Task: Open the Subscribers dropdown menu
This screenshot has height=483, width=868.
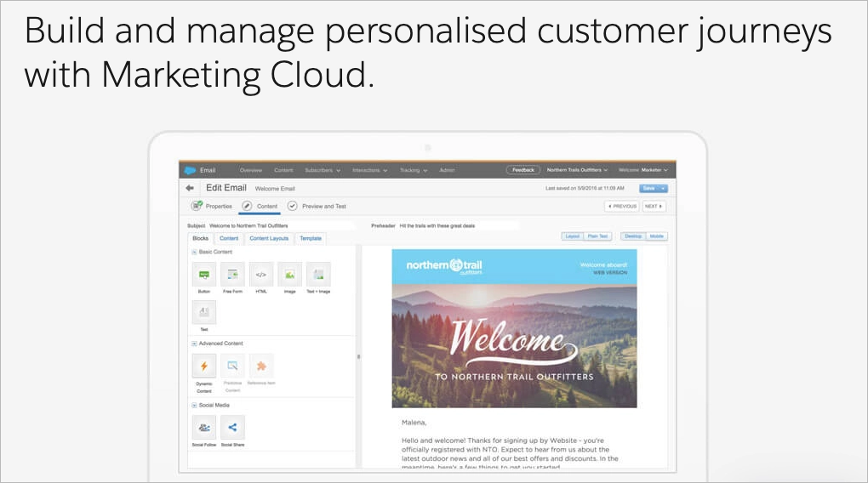Action: click(323, 170)
